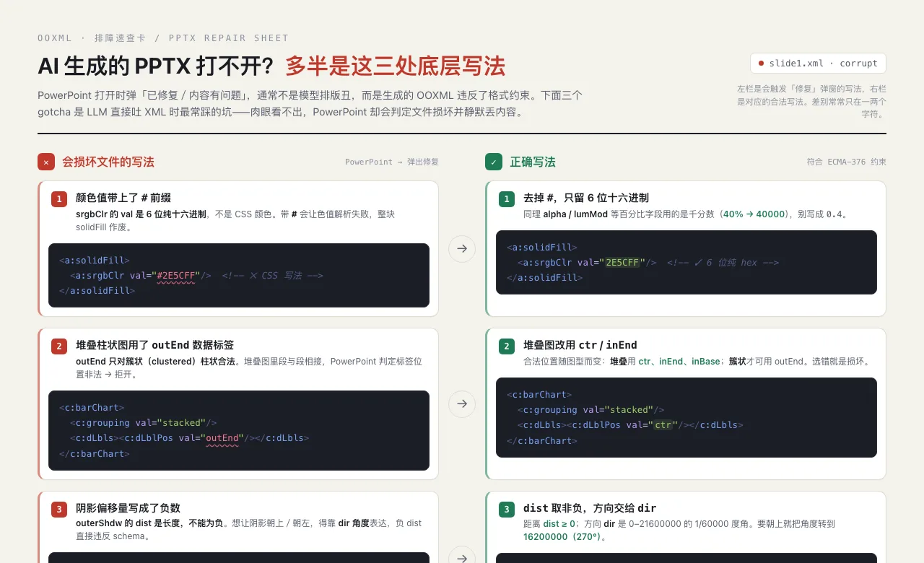Click red number badge 1 on 颜色值带上了 # 前缀

point(59,199)
